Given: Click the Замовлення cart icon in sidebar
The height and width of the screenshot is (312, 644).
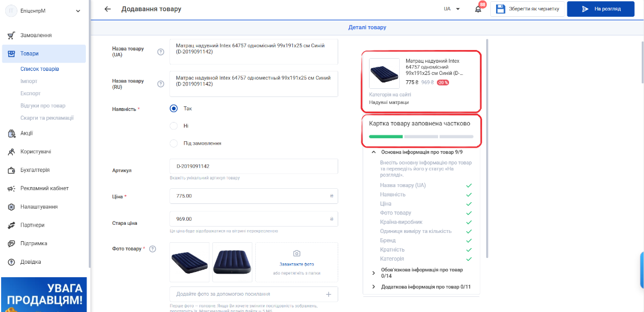Looking at the screenshot, I should click(x=12, y=35).
